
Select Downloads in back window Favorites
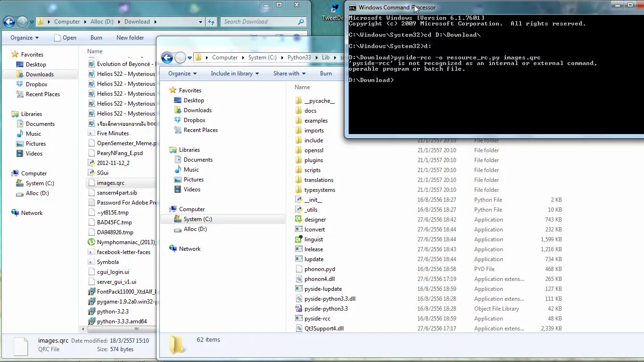click(x=40, y=74)
